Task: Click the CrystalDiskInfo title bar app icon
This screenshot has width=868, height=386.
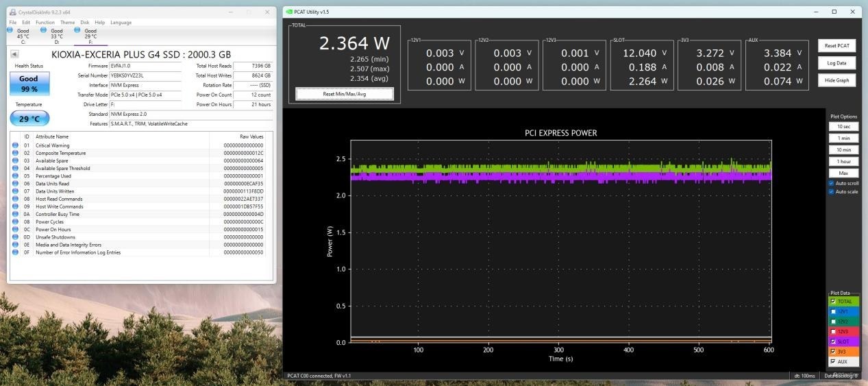Action: click(13, 12)
